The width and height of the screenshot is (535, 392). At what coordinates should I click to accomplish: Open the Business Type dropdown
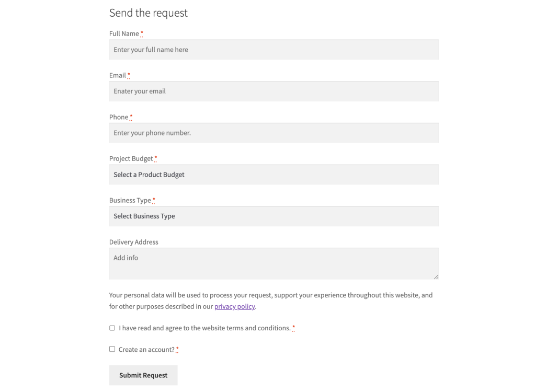point(274,216)
